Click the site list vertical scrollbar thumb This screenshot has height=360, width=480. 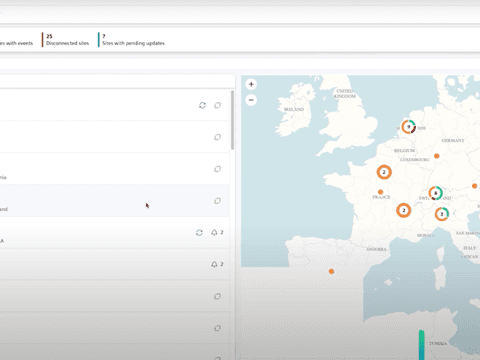pyautogui.click(x=232, y=120)
